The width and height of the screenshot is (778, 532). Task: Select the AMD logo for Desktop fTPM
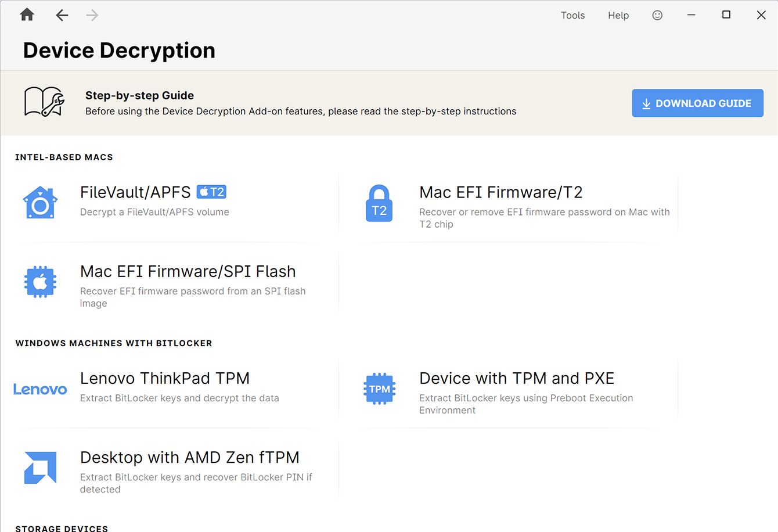(x=40, y=468)
